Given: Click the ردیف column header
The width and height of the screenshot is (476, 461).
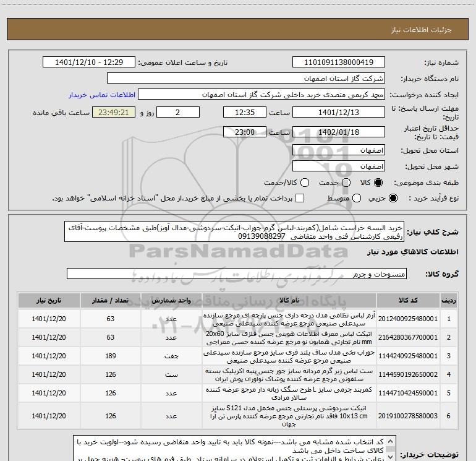Looking at the screenshot, I should (x=448, y=300).
